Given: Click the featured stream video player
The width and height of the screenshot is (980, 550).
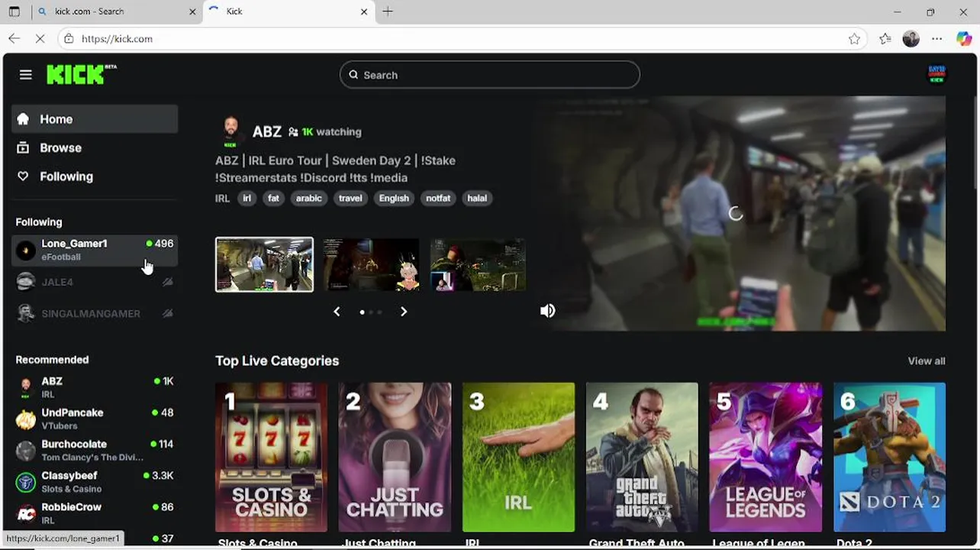Looking at the screenshot, I should (740, 214).
